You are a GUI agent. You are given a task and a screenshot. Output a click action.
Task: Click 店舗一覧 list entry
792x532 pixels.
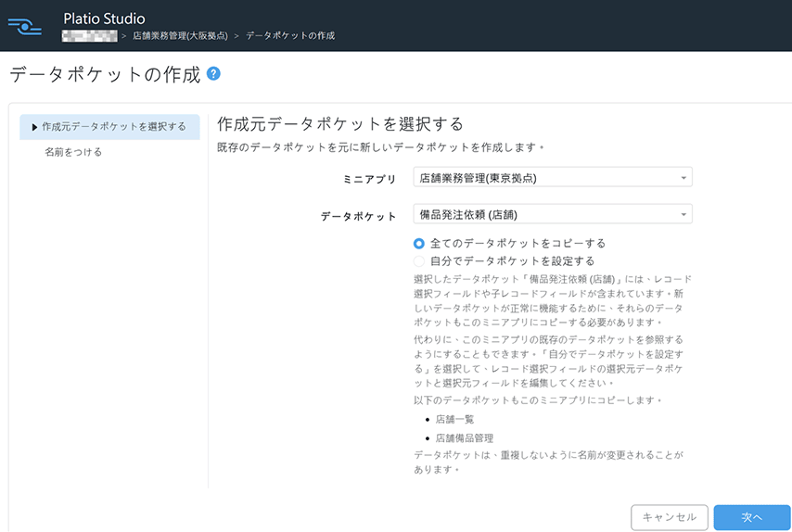click(x=454, y=419)
